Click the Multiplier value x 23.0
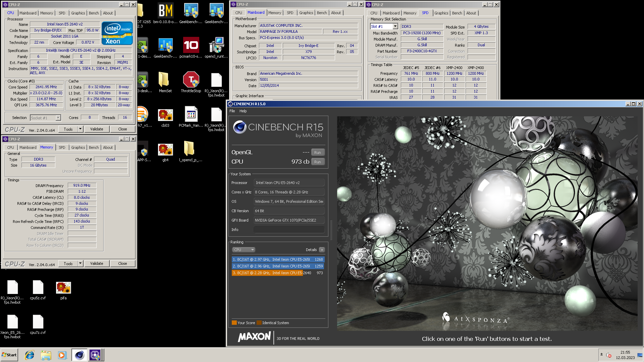Viewport: 644px width, 362px height. 47,93
